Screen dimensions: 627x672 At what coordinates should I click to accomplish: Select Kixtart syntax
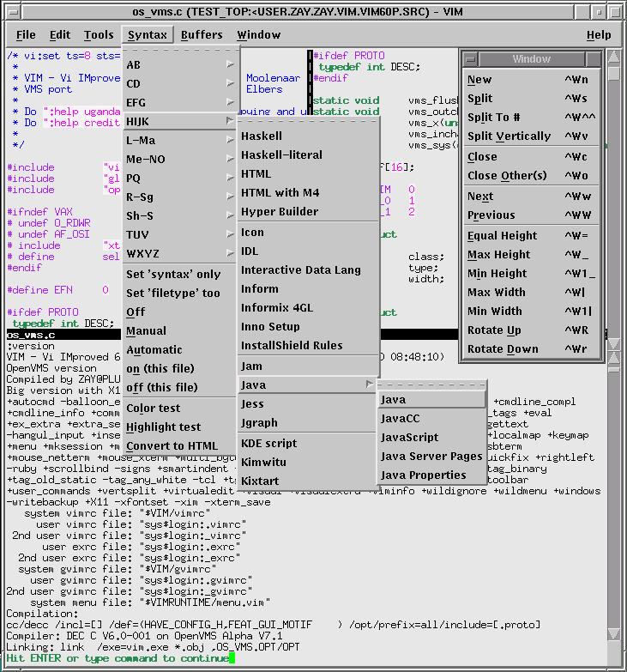point(307,481)
